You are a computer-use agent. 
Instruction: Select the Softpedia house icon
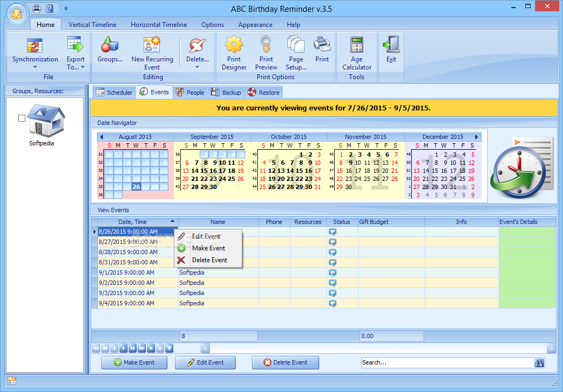coord(46,121)
